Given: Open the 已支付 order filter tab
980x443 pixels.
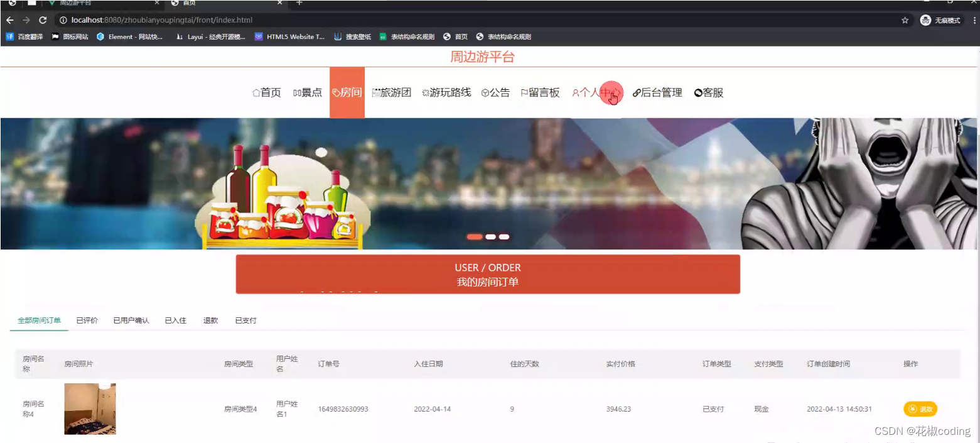Looking at the screenshot, I should [x=245, y=320].
